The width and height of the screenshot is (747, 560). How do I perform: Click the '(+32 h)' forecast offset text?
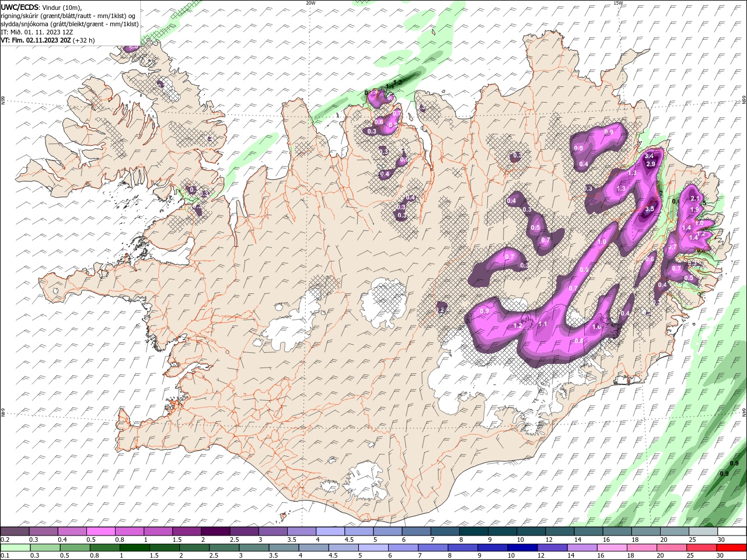click(84, 40)
